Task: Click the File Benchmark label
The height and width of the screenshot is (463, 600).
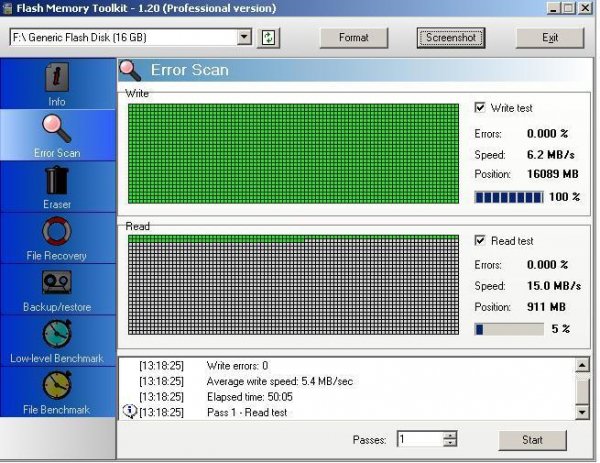Action: coord(57,409)
